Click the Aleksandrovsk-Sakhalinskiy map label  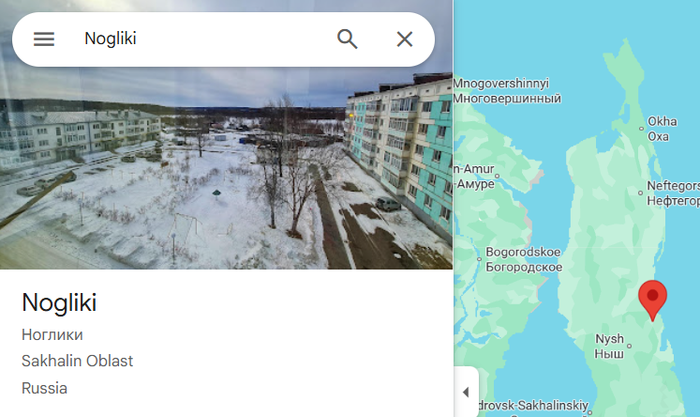pyautogui.click(x=533, y=406)
